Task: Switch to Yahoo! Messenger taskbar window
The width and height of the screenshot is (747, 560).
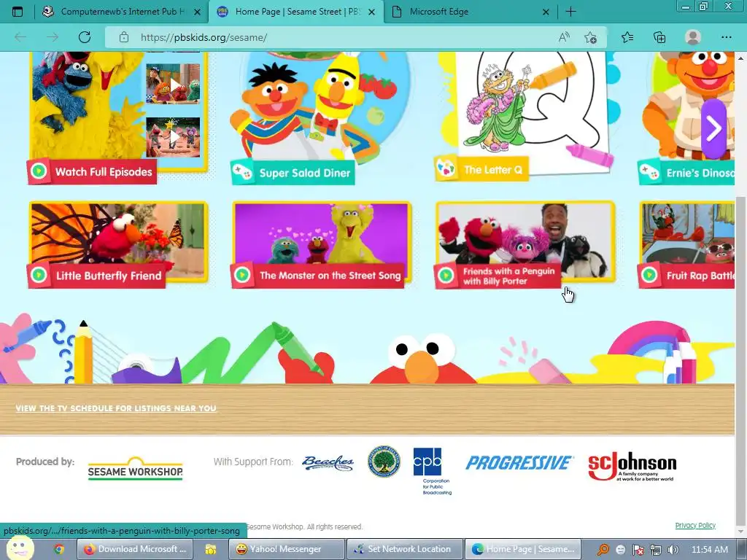Action: click(286, 549)
